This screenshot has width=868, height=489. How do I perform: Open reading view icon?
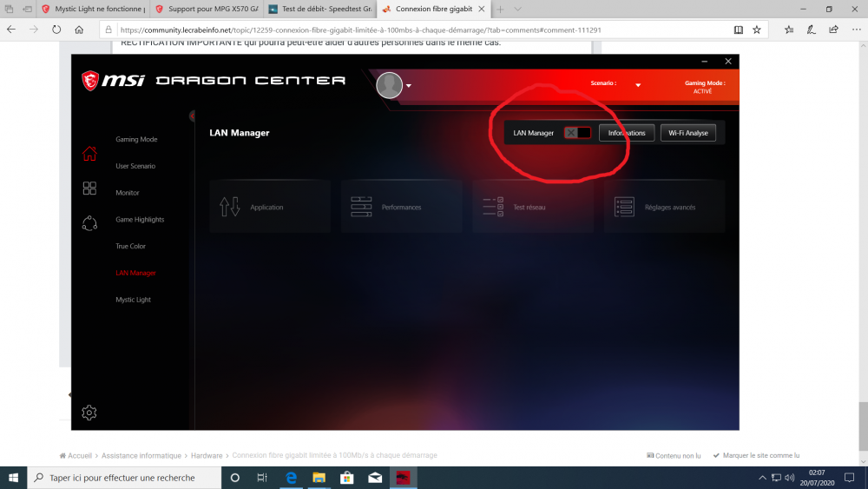[739, 30]
